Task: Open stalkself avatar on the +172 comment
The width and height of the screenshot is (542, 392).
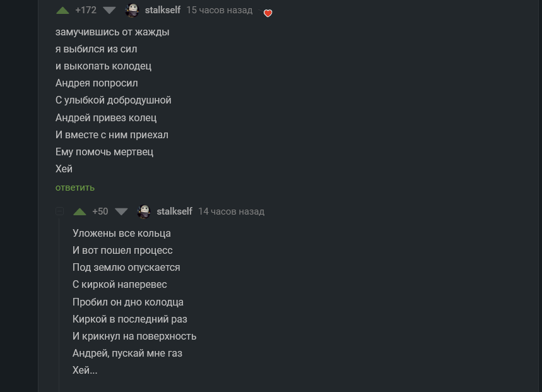Action: 133,10
